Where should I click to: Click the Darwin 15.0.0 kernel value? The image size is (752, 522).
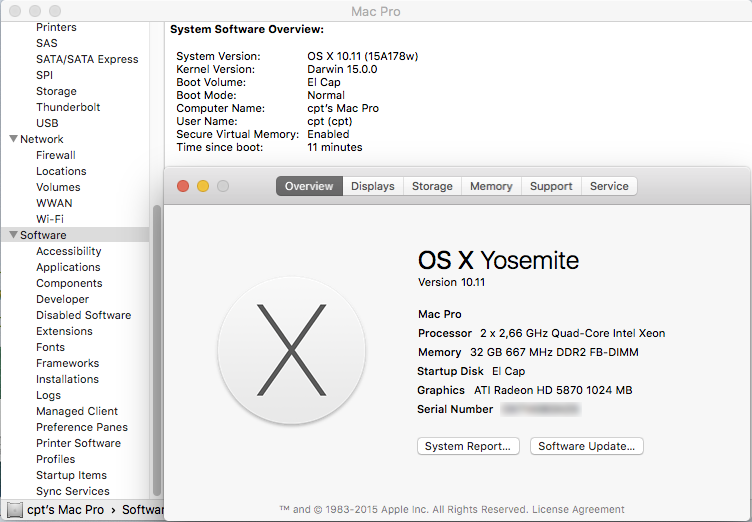pos(342,69)
